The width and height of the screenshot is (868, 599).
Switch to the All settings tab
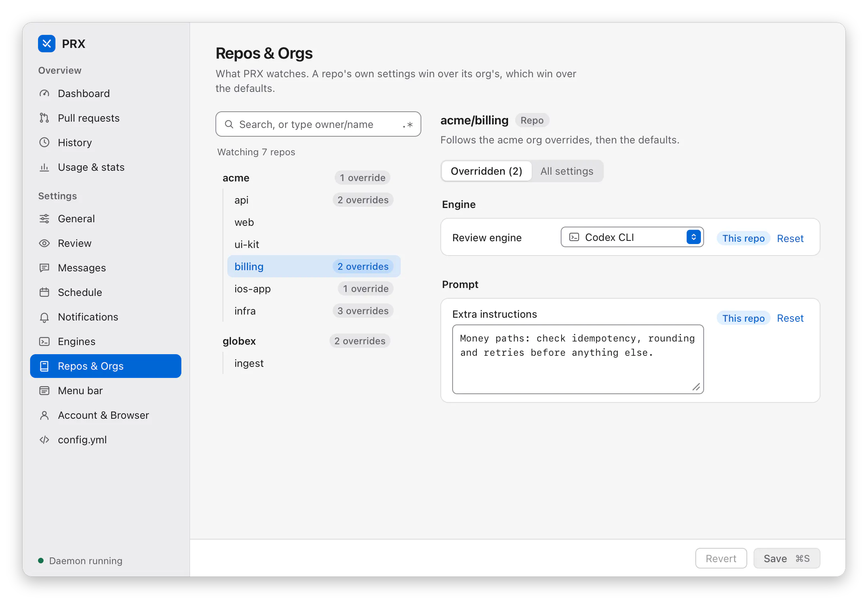567,171
